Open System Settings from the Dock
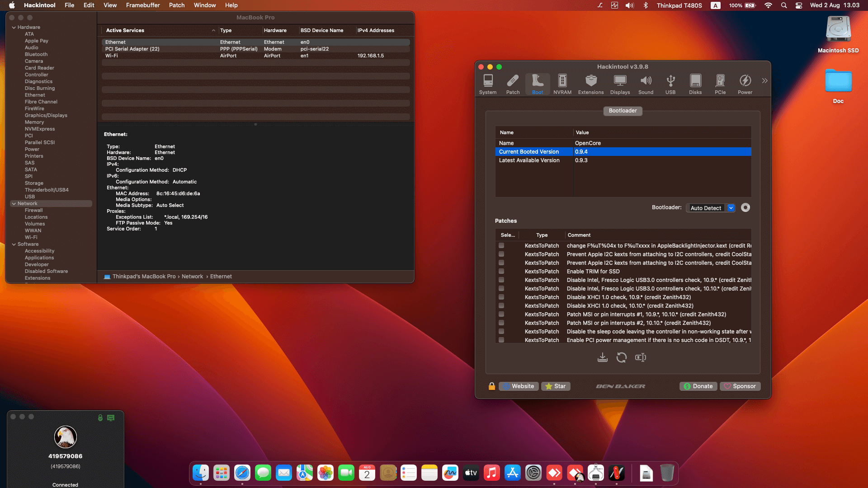Screen dimensions: 868x488 533,473
